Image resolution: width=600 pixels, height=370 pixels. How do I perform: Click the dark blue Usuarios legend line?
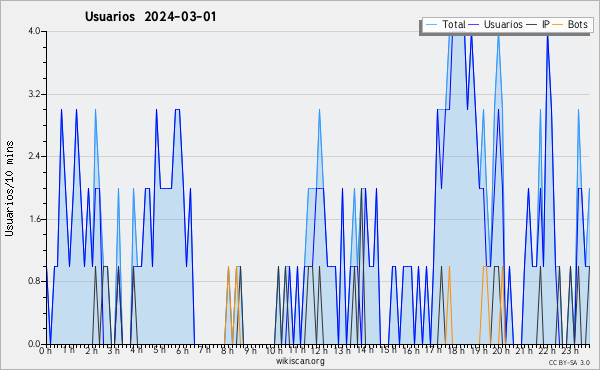(474, 24)
